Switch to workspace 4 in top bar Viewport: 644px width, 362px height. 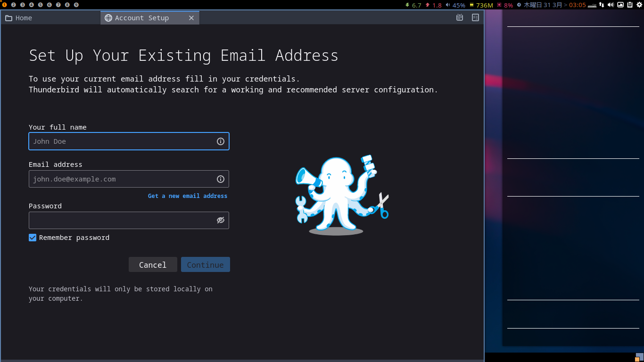pos(32,5)
